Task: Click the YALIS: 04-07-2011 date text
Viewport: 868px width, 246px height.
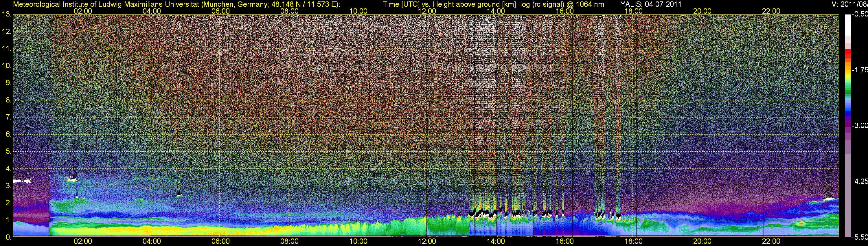Action: 651,4
